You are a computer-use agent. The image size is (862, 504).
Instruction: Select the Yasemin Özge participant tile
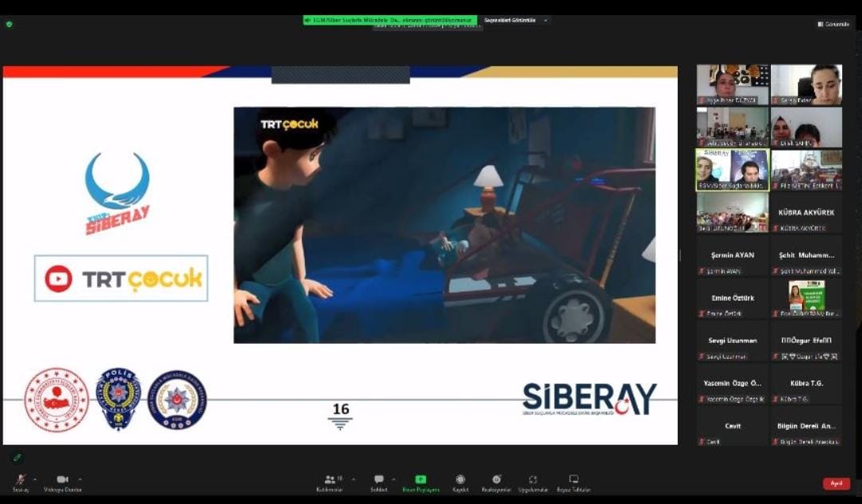tap(732, 384)
